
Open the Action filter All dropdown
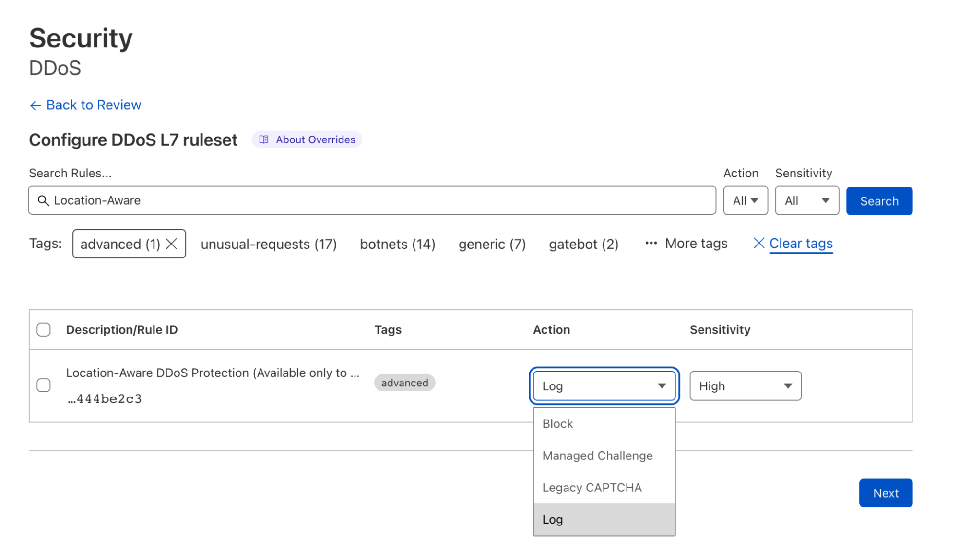pyautogui.click(x=745, y=200)
